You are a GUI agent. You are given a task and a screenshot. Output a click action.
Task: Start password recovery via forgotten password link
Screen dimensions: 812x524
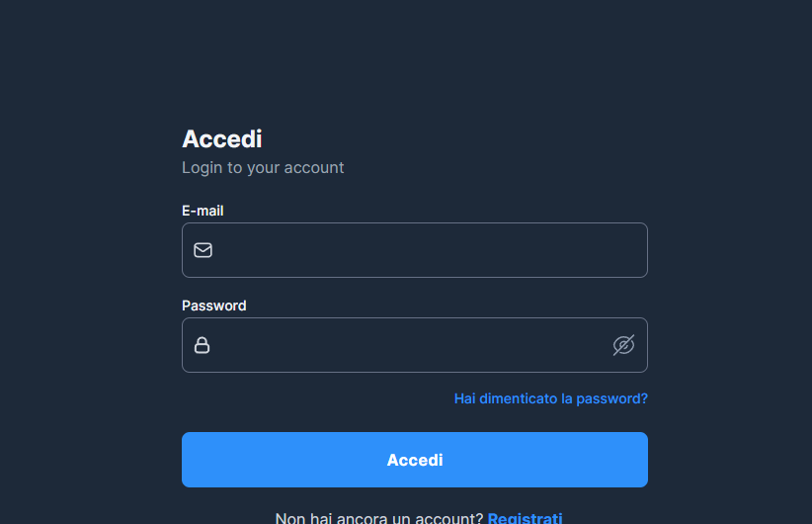click(550, 398)
